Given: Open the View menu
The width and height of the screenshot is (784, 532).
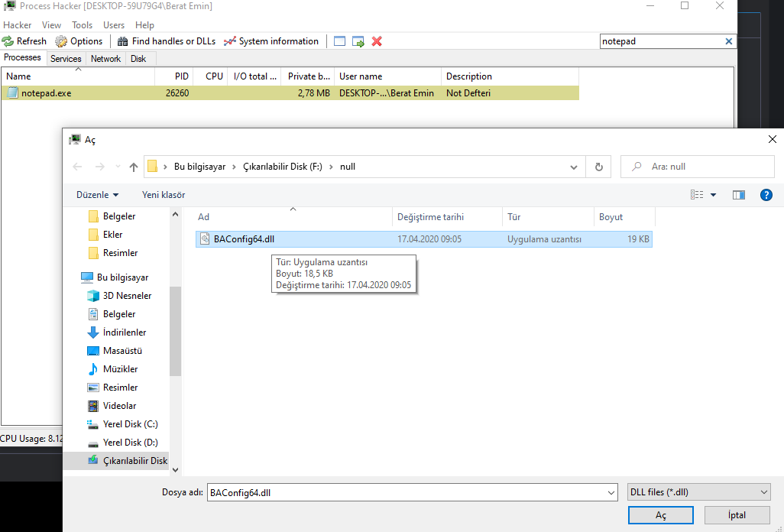Looking at the screenshot, I should [51, 25].
